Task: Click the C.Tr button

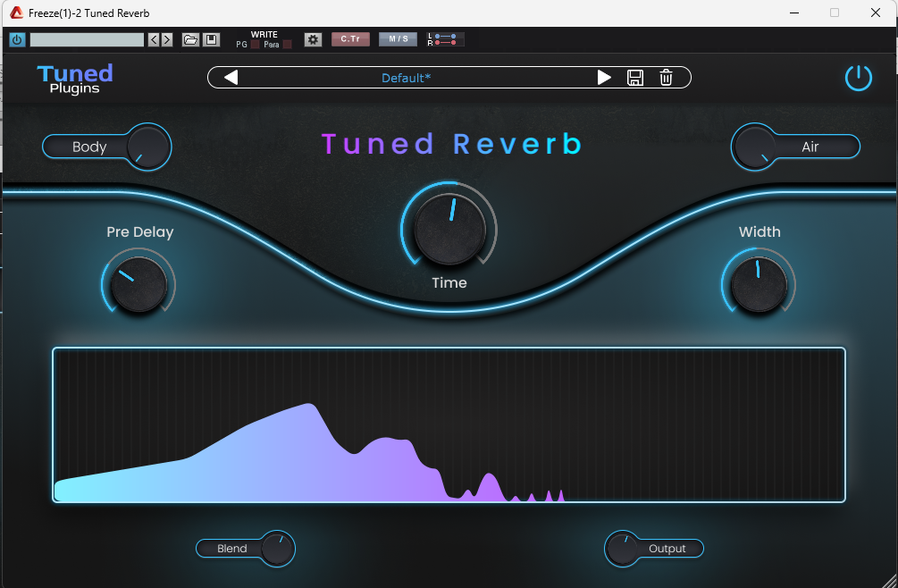Action: [350, 39]
